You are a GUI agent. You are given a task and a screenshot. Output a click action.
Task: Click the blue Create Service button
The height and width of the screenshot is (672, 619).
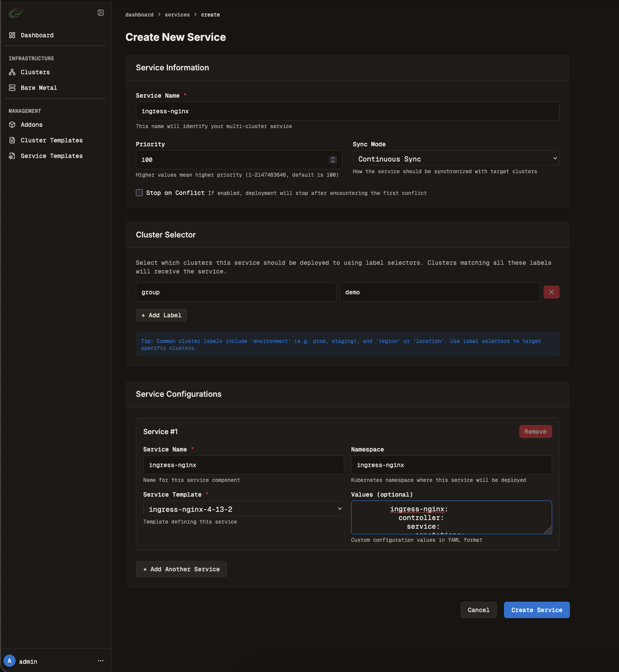tap(537, 610)
